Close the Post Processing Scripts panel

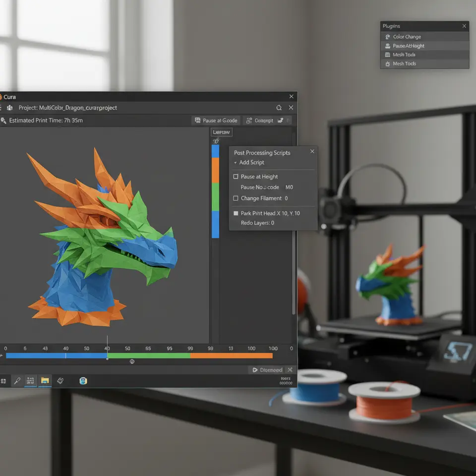point(312,151)
